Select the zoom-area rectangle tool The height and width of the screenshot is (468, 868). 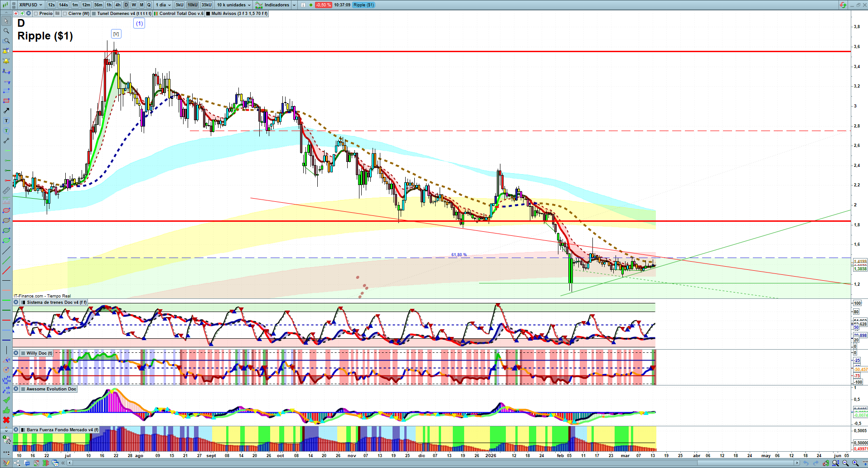tap(6, 41)
